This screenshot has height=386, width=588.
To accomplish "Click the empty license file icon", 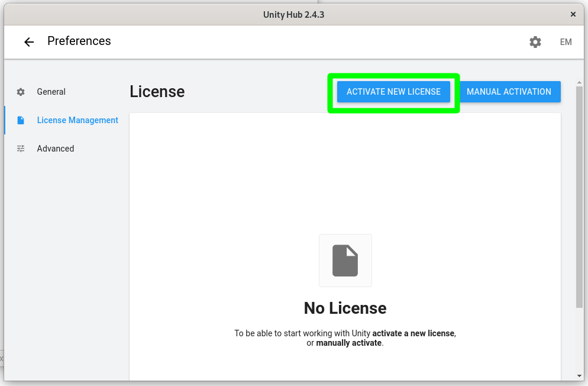I will click(345, 260).
